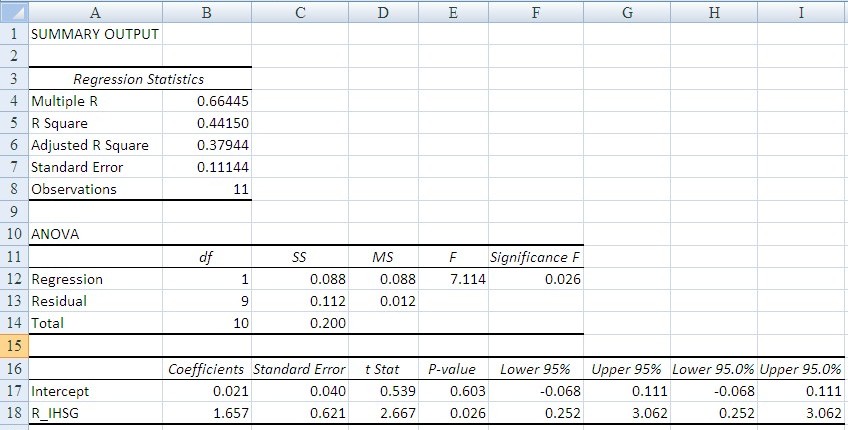Click the Select All corner triangle

[x=13, y=10]
